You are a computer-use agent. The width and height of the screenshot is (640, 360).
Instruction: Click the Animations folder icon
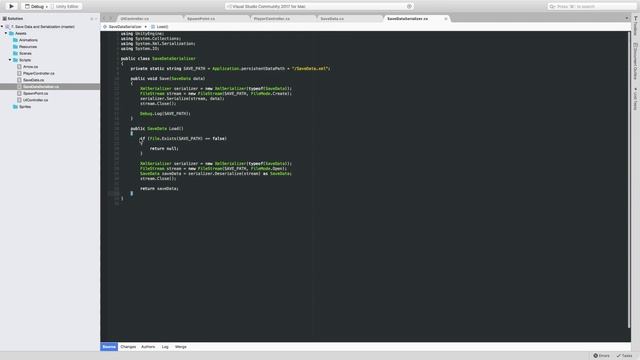15,40
